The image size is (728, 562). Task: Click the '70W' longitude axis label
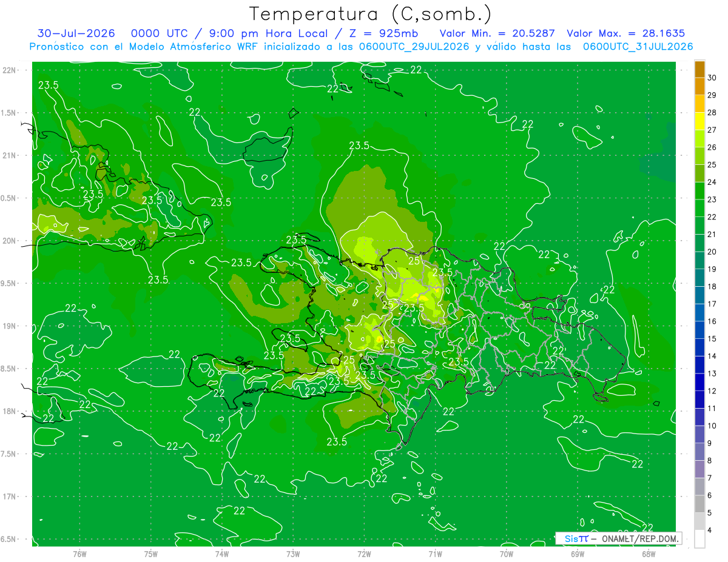point(507,554)
